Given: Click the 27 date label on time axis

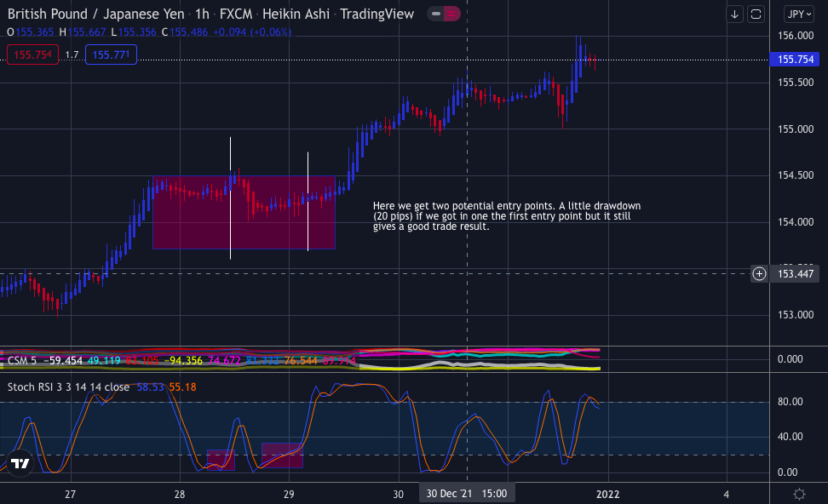Looking at the screenshot, I should click(x=70, y=494).
